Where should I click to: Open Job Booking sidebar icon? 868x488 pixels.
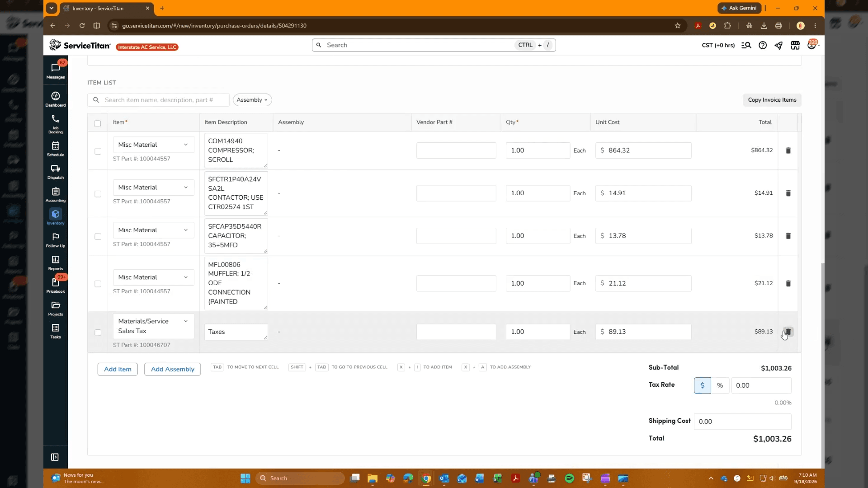(56, 124)
